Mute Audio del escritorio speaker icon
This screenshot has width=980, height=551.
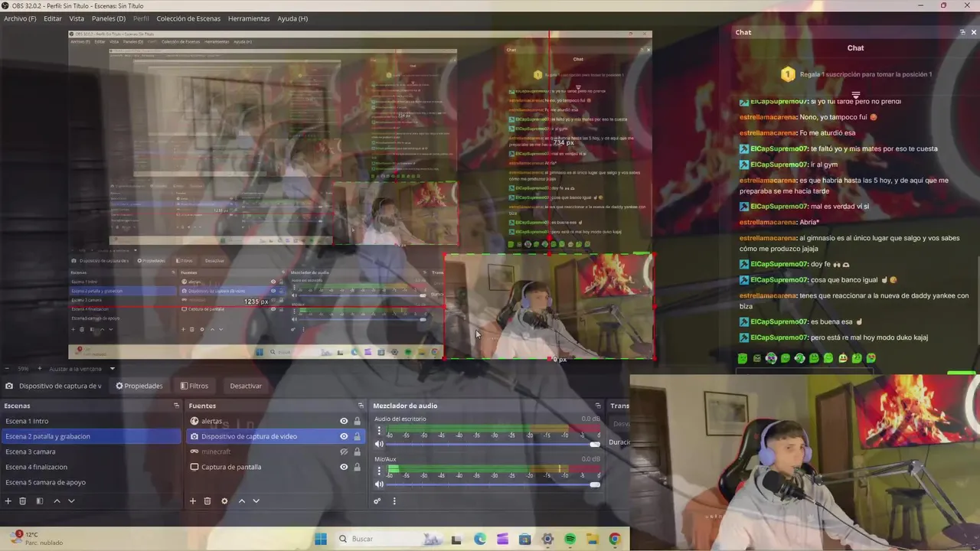379,445
